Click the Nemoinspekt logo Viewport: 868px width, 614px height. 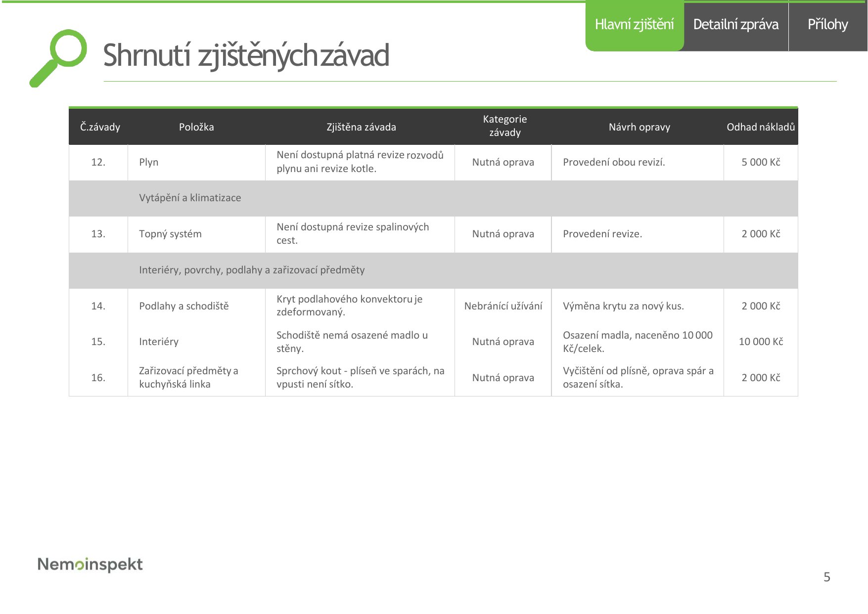(x=90, y=565)
